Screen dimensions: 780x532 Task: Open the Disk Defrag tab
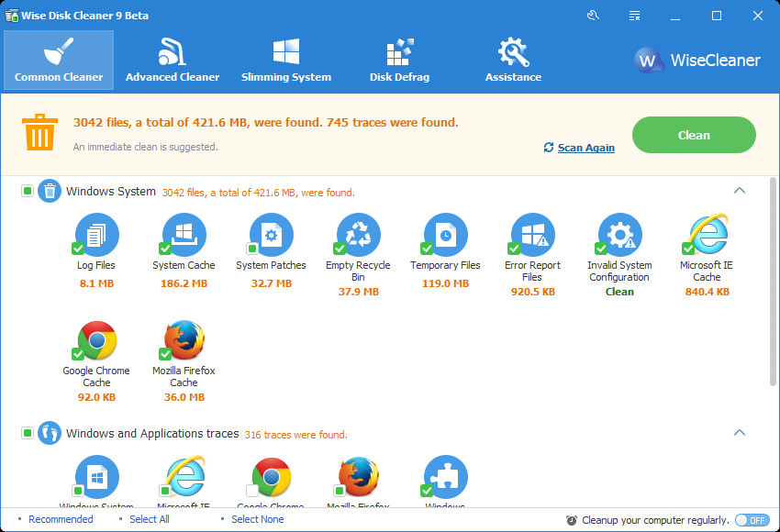pos(399,61)
